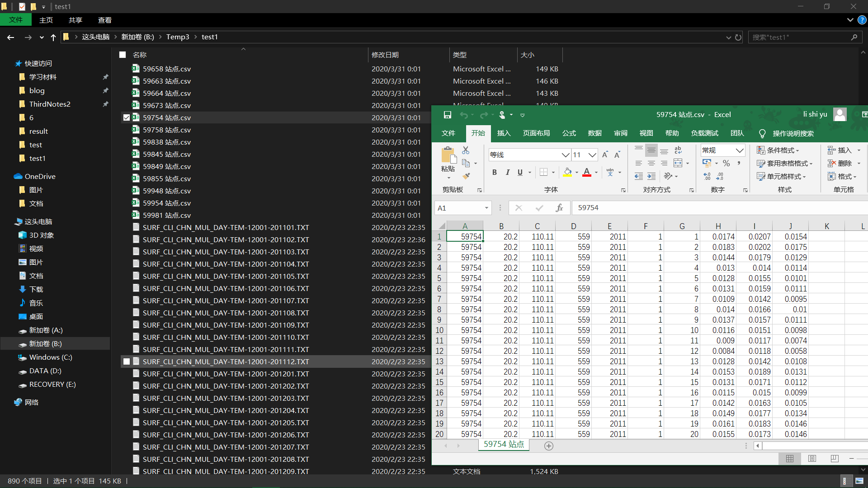Open the 套用表格格式 table format dropdown
This screenshot has height=488, width=868.
click(785, 163)
